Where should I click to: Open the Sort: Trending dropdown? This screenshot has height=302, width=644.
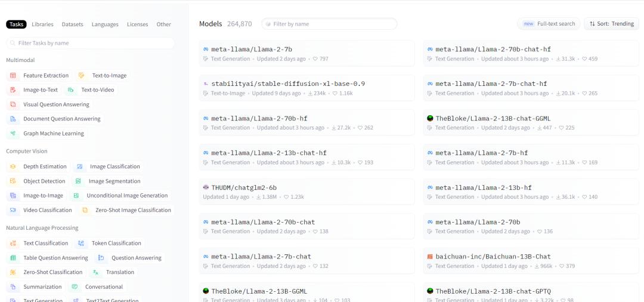[612, 24]
